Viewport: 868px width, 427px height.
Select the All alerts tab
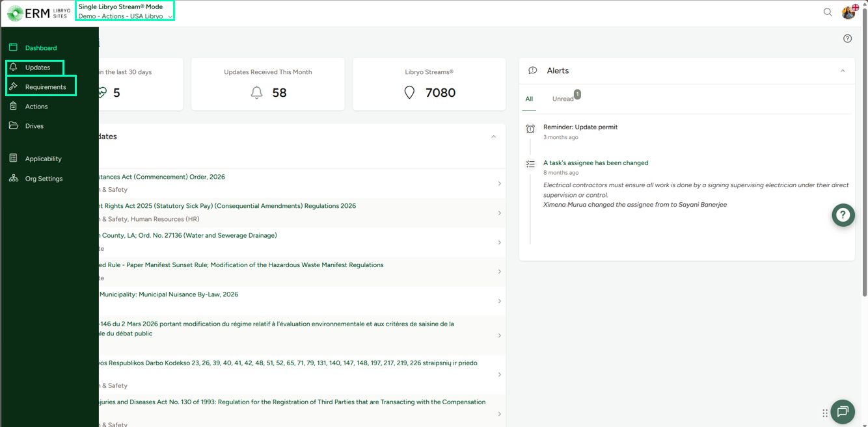click(529, 99)
